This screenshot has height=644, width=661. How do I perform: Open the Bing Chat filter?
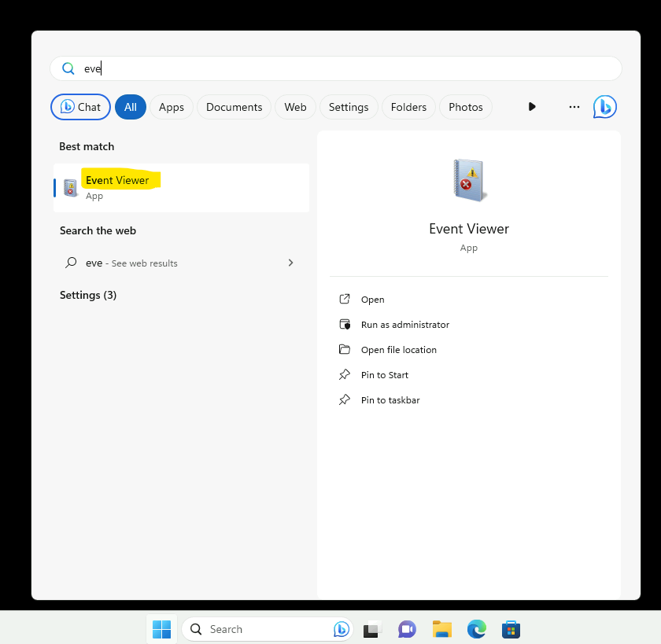tap(80, 107)
